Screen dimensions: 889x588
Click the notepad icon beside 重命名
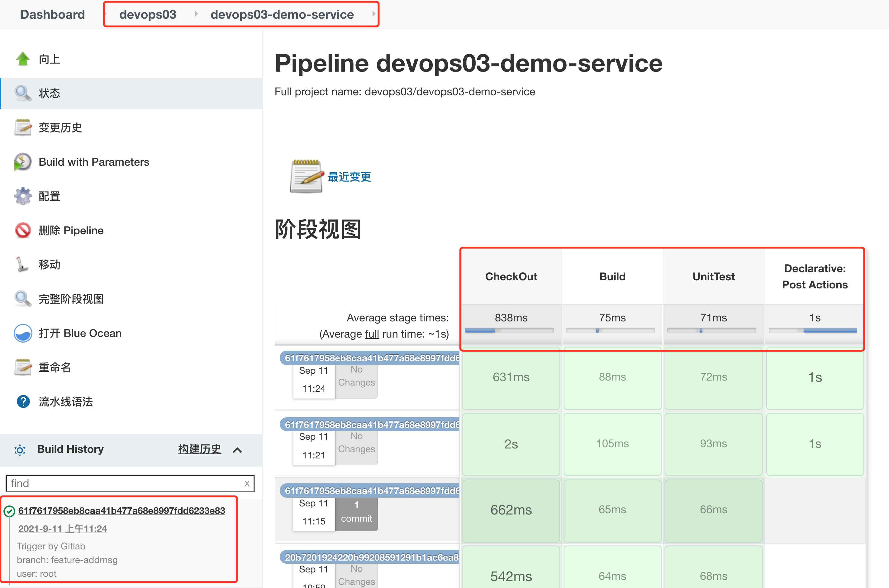(23, 367)
